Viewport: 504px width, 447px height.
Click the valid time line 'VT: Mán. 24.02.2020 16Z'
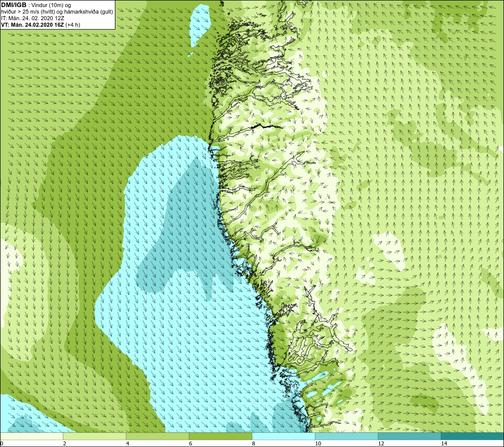pos(33,25)
